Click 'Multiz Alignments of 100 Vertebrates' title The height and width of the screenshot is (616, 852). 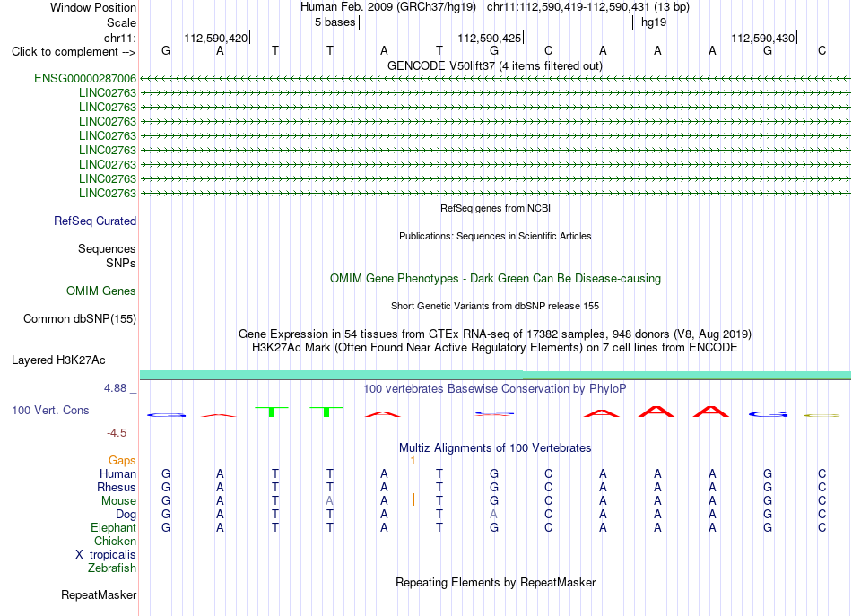click(495, 448)
